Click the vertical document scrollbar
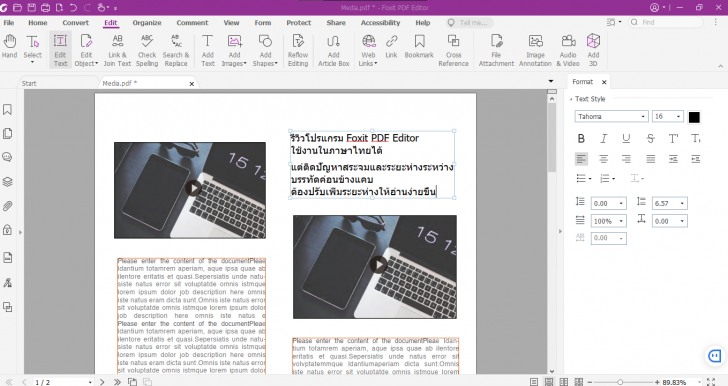The height and width of the screenshot is (386, 728). [552, 137]
